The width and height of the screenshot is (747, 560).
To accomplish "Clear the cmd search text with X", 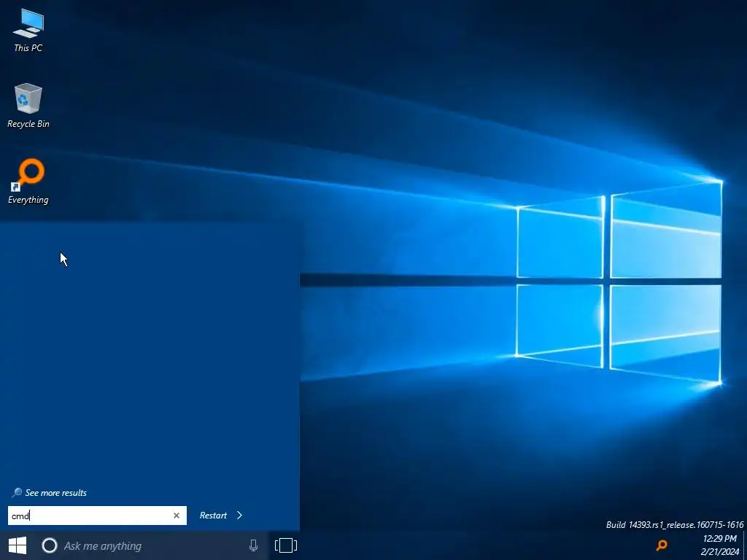I will tap(177, 516).
